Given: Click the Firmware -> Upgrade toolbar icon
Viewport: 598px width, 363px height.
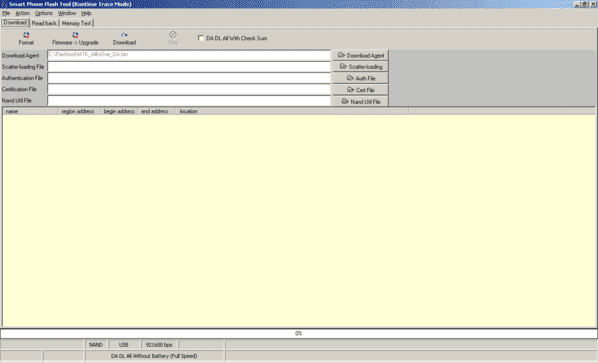Looking at the screenshot, I should 75,39.
